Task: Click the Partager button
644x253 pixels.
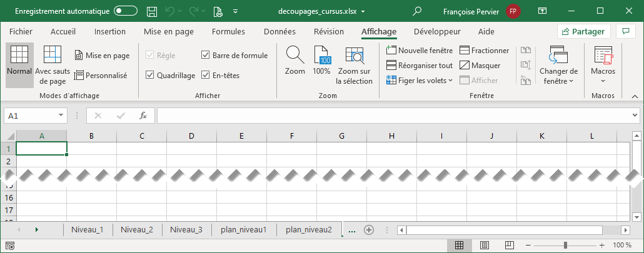Action: tap(583, 32)
